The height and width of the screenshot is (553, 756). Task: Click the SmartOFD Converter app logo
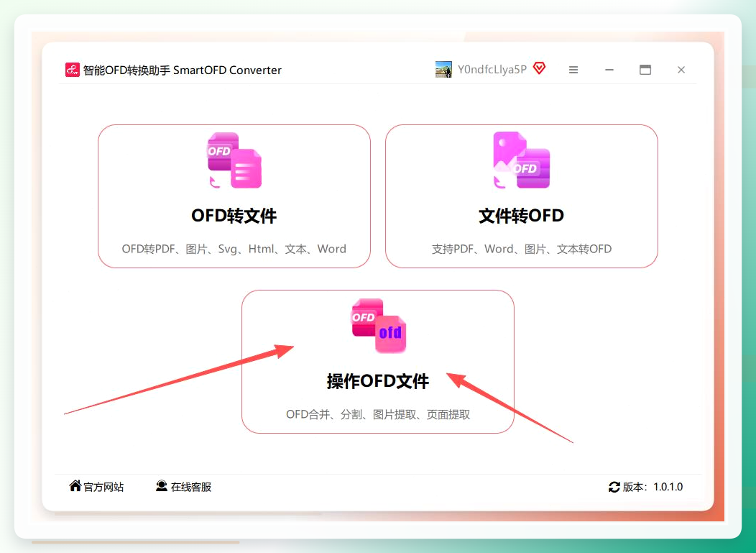(73, 70)
